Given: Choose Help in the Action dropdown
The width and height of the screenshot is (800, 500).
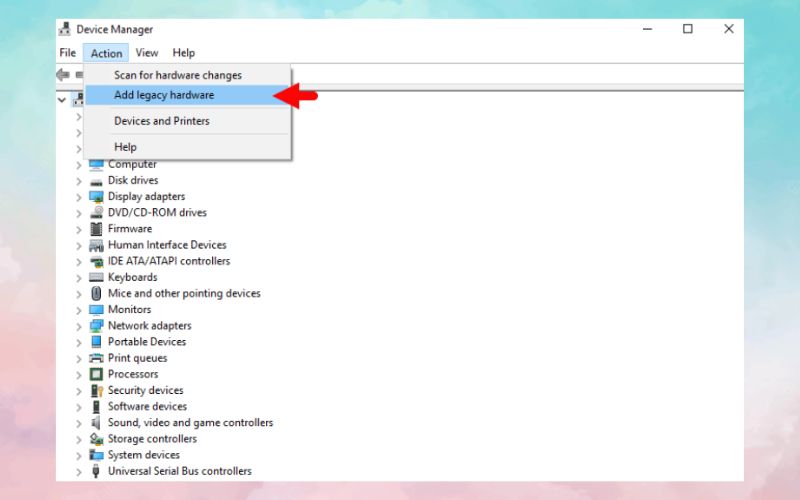Looking at the screenshot, I should [188, 147].
